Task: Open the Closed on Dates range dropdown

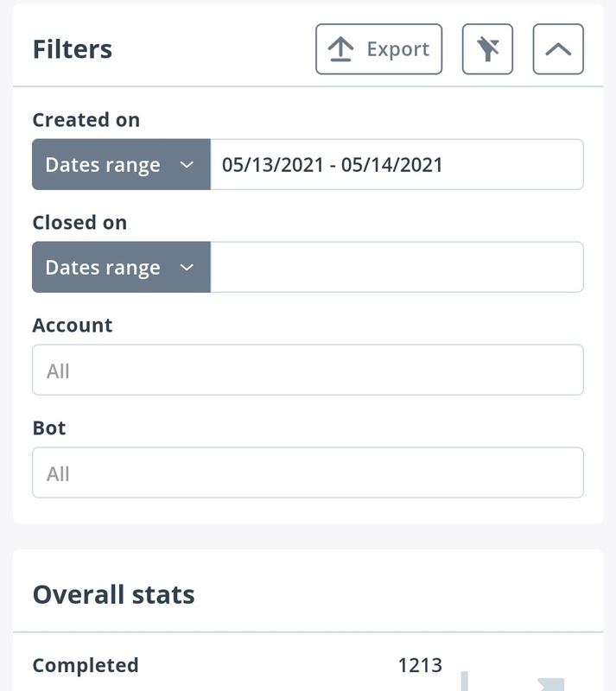Action: (x=121, y=267)
